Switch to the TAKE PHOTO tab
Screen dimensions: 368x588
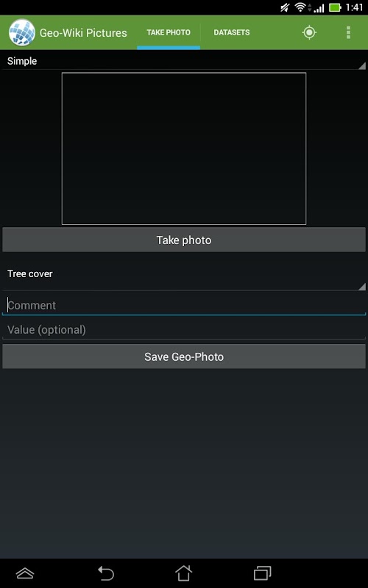[169, 32]
